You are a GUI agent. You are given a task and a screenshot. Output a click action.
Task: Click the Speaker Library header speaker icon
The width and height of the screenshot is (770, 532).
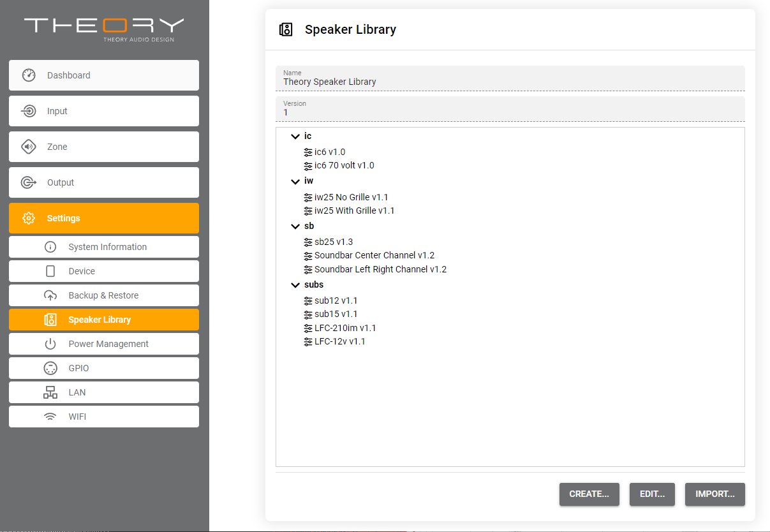click(286, 29)
